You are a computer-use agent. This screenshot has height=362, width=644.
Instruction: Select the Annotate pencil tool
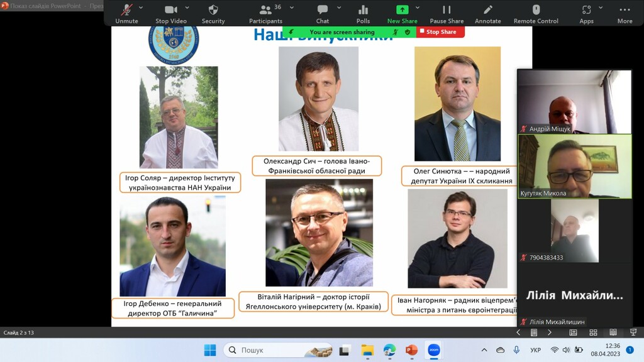point(488,13)
